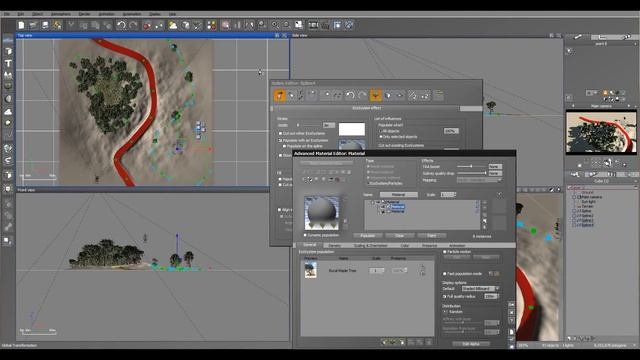The image size is (640, 360).
Task: Click the last icon in the Spline Editor toolbar
Action: pos(438,96)
